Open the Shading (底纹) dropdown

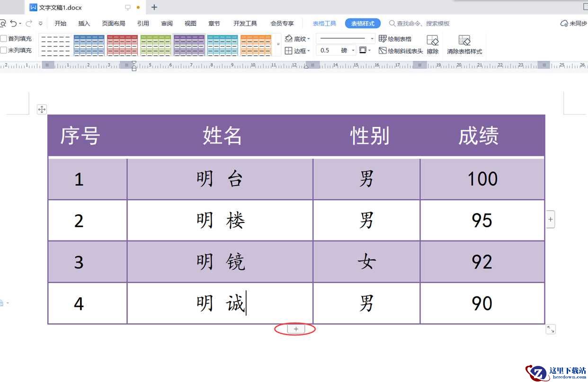click(298, 39)
